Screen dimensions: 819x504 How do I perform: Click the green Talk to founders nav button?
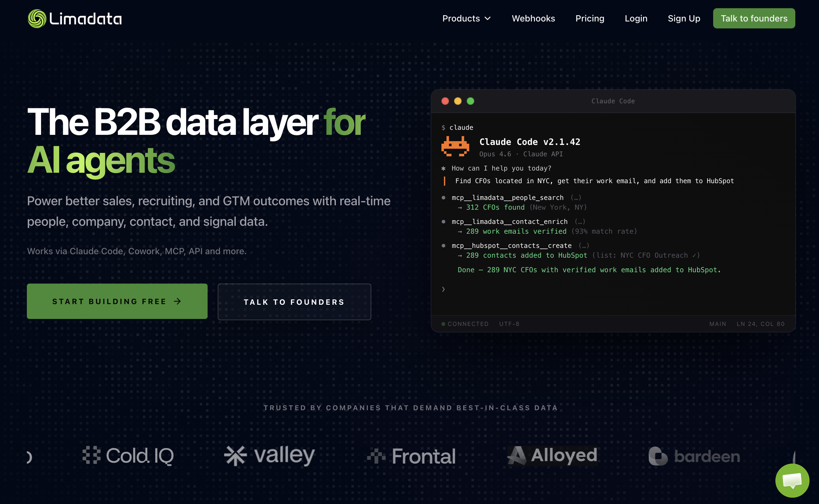pyautogui.click(x=754, y=18)
